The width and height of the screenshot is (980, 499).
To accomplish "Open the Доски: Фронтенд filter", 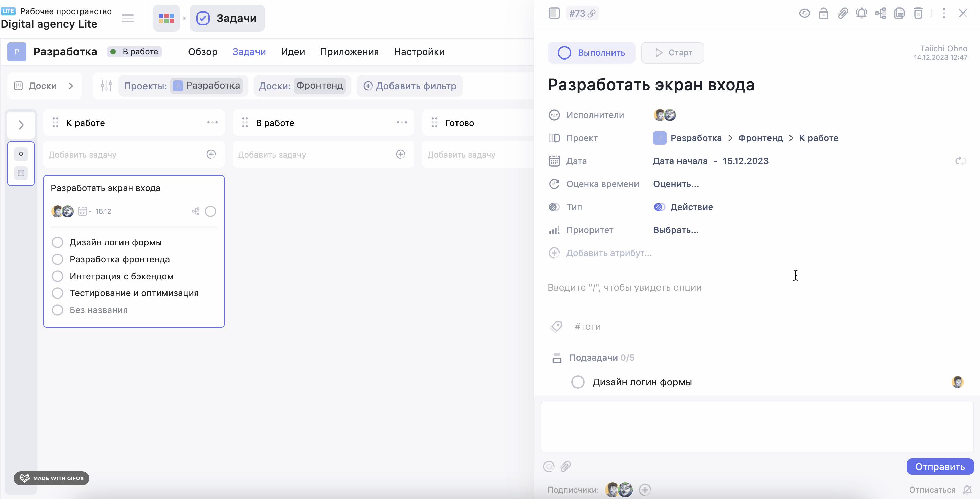I will pyautogui.click(x=302, y=86).
